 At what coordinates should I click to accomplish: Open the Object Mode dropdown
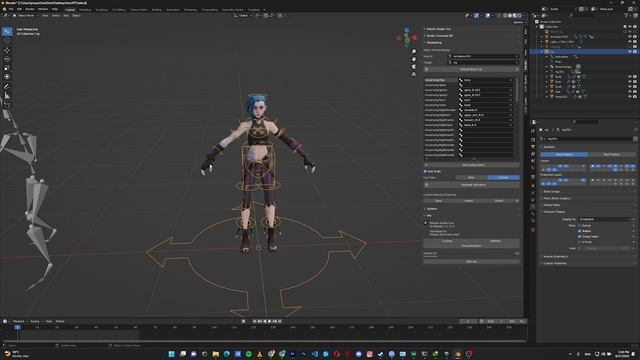pos(25,16)
